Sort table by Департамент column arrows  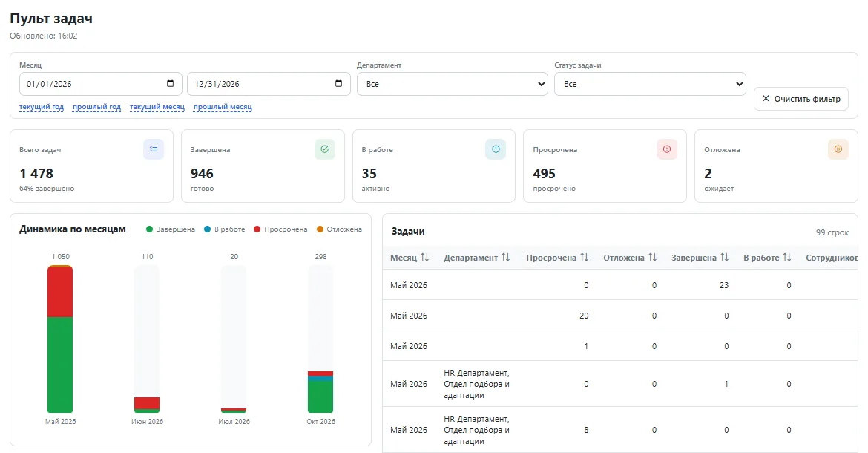505,258
